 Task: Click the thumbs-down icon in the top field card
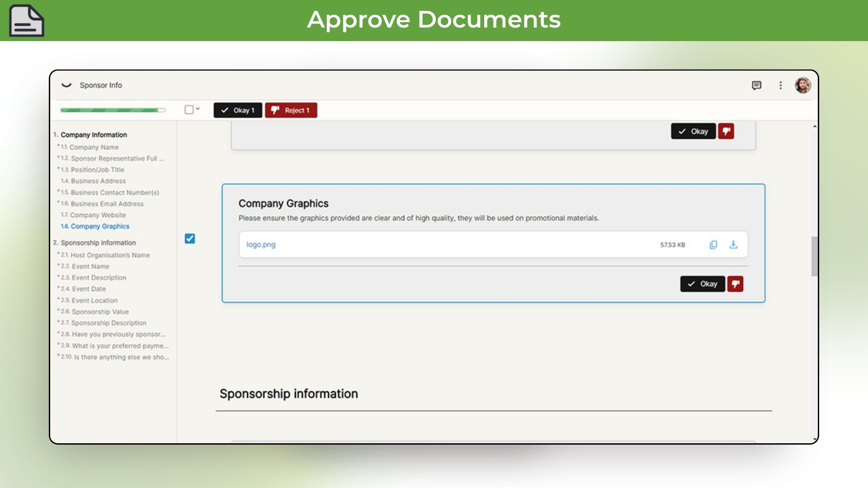(x=727, y=131)
